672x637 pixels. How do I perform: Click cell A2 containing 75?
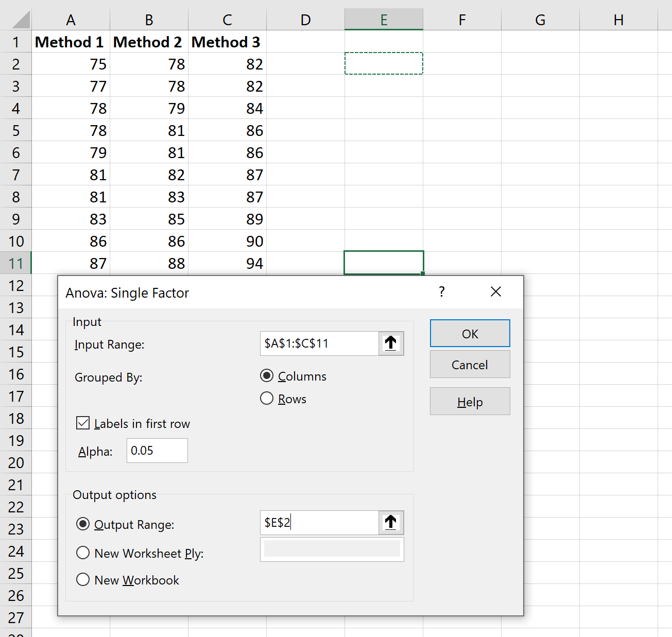click(x=71, y=64)
